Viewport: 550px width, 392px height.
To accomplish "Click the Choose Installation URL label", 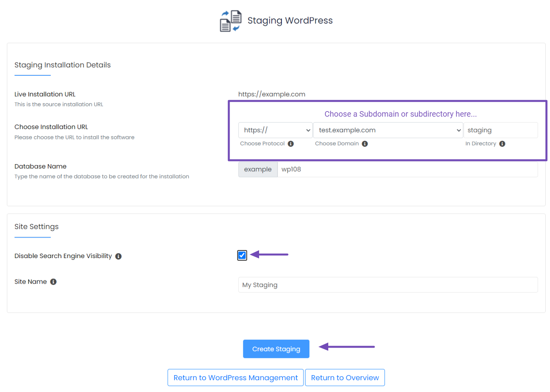I will 51,127.
